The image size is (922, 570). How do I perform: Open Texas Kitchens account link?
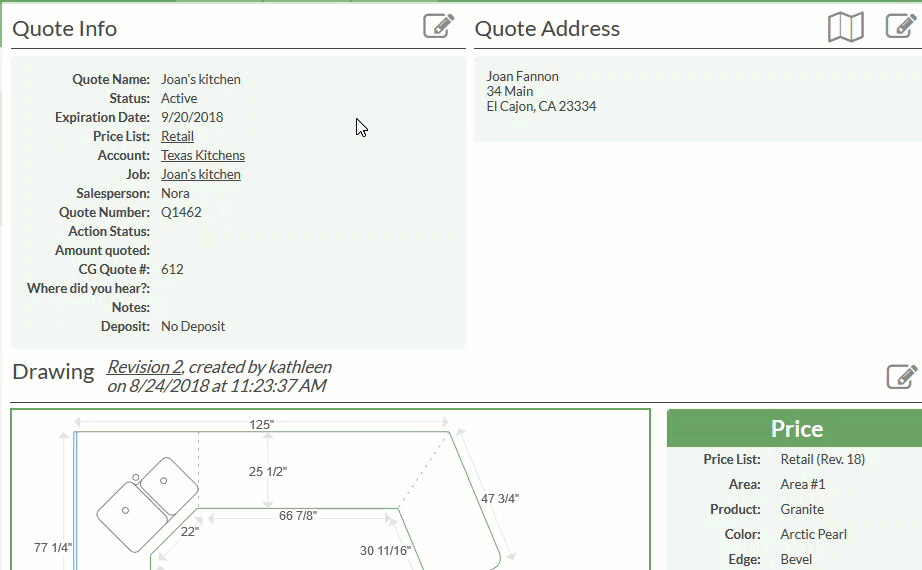click(x=203, y=155)
